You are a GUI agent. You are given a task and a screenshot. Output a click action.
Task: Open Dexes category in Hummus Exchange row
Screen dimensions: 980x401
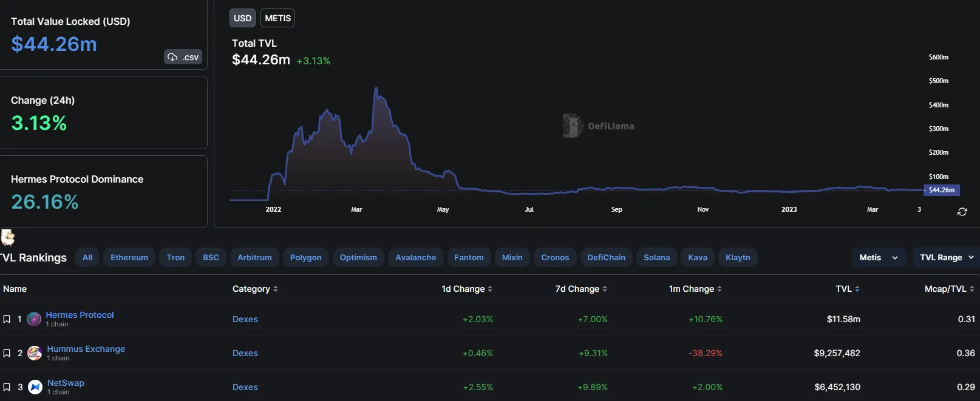pyautogui.click(x=245, y=353)
